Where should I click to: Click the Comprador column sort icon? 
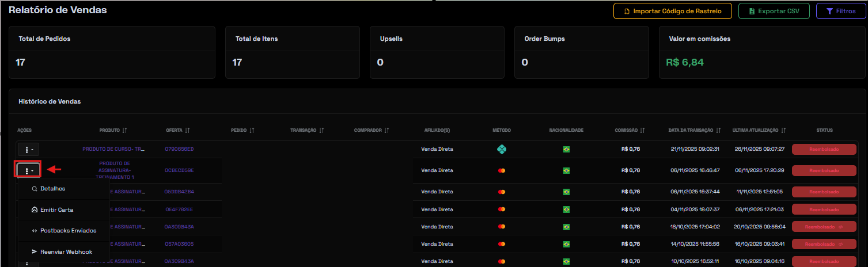(x=387, y=131)
